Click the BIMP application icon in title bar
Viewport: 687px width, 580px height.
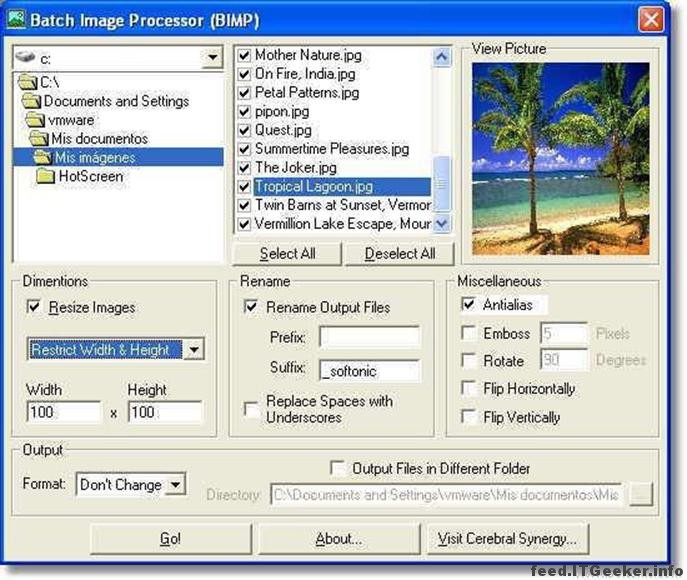tap(16, 20)
